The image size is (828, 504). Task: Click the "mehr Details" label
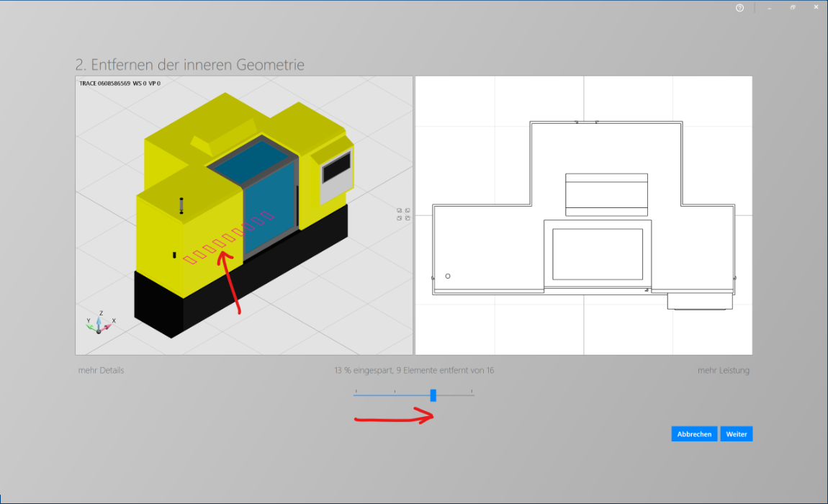[x=101, y=370]
